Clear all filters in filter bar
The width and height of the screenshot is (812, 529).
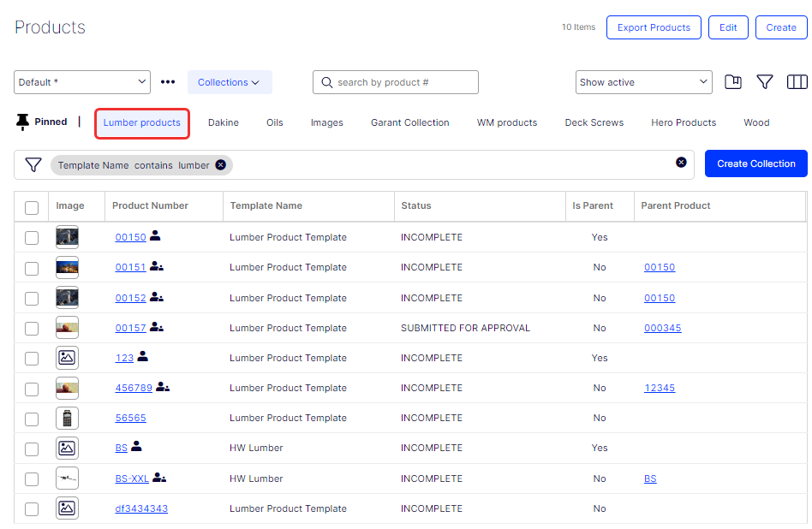(681, 163)
